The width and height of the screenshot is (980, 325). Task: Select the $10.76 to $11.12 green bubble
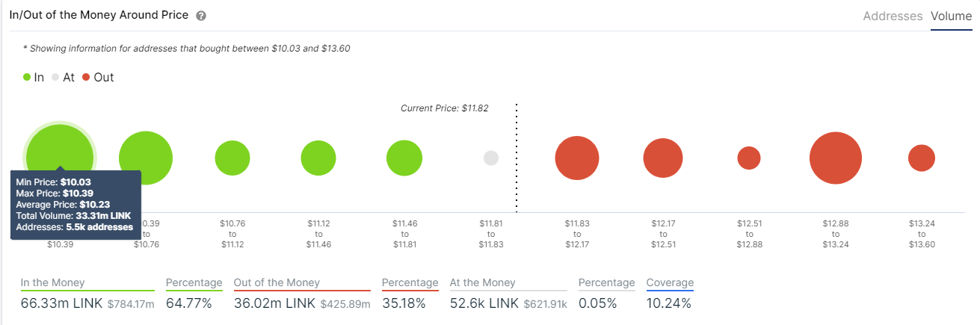232,158
